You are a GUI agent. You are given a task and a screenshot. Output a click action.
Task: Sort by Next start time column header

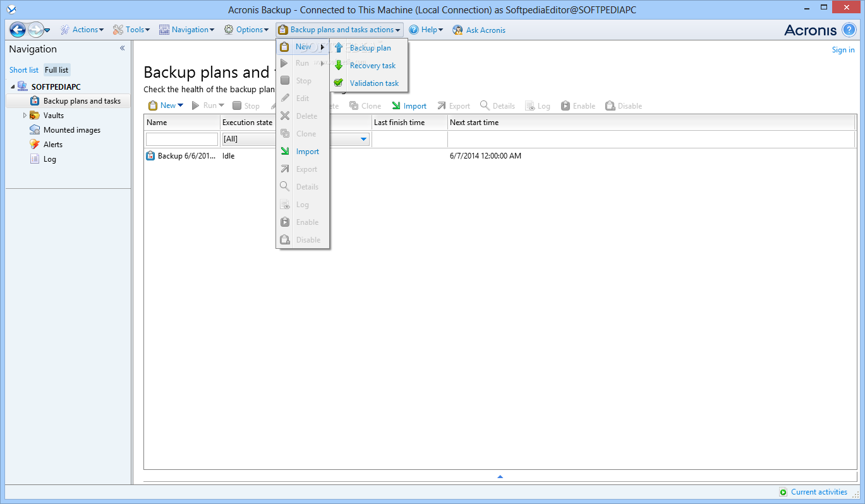651,123
